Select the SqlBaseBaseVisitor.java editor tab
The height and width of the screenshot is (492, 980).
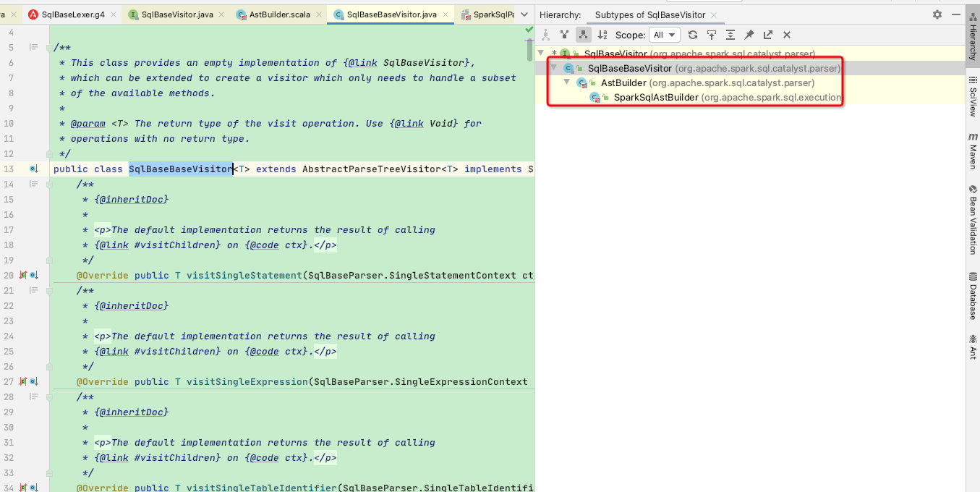click(392, 14)
